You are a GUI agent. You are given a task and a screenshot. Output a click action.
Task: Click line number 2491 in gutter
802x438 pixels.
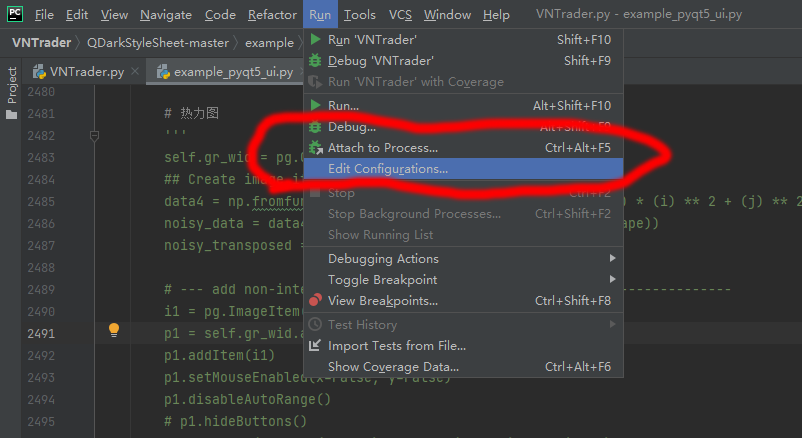pos(42,334)
